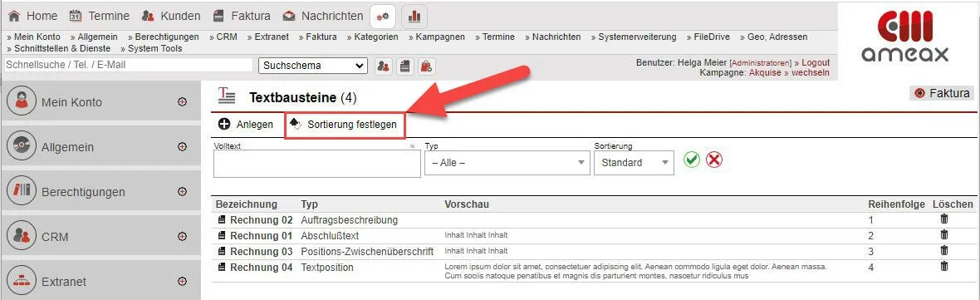Go to the Home tab
This screenshot has height=300, width=980.
tap(33, 17)
